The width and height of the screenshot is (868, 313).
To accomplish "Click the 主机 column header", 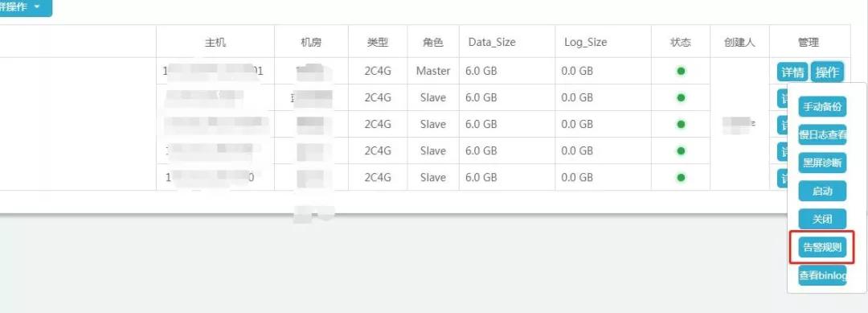I will (215, 42).
